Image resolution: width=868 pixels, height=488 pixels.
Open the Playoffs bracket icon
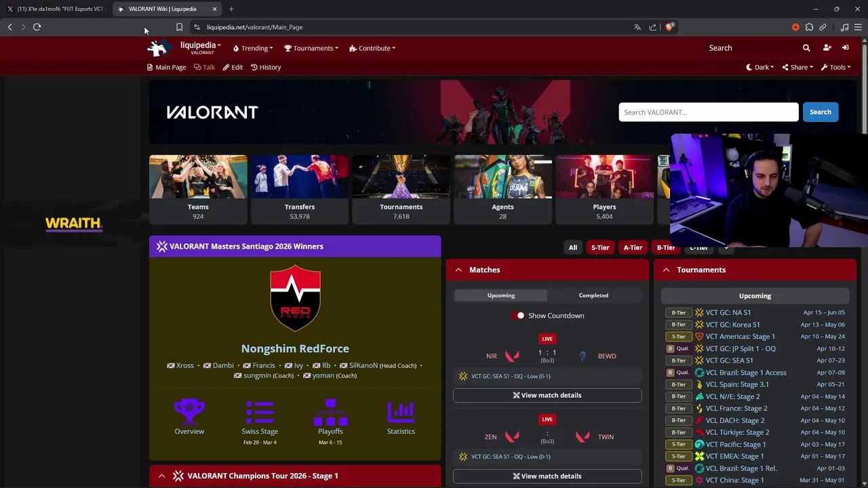330,411
